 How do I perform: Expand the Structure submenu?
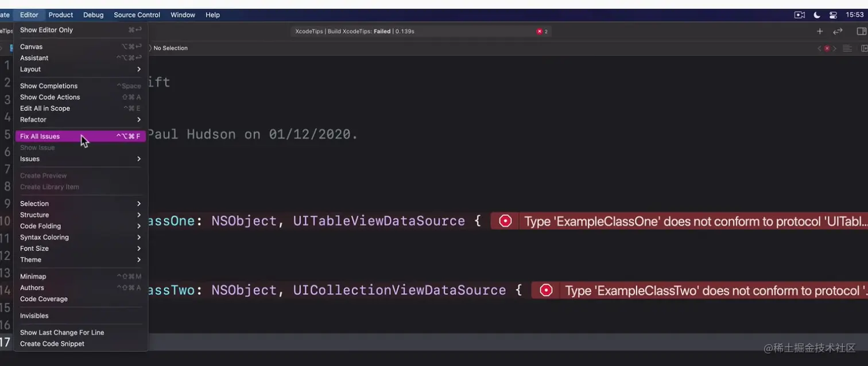point(80,215)
